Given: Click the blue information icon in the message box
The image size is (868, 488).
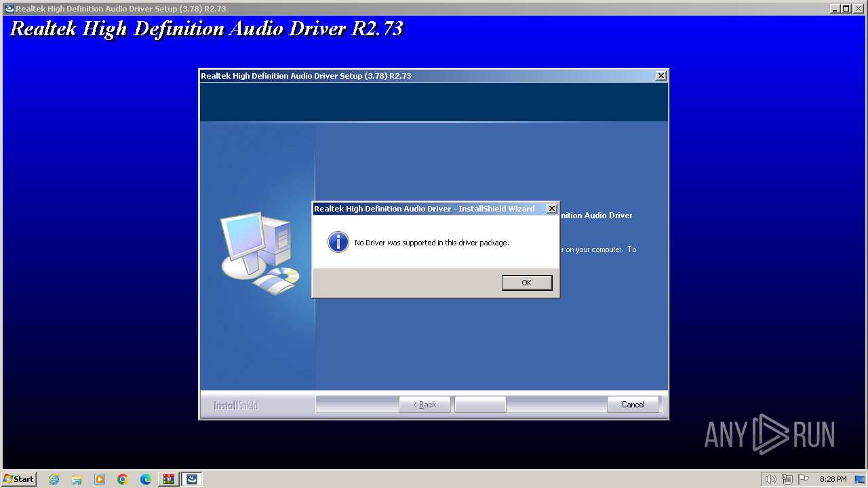Looking at the screenshot, I should tap(338, 242).
